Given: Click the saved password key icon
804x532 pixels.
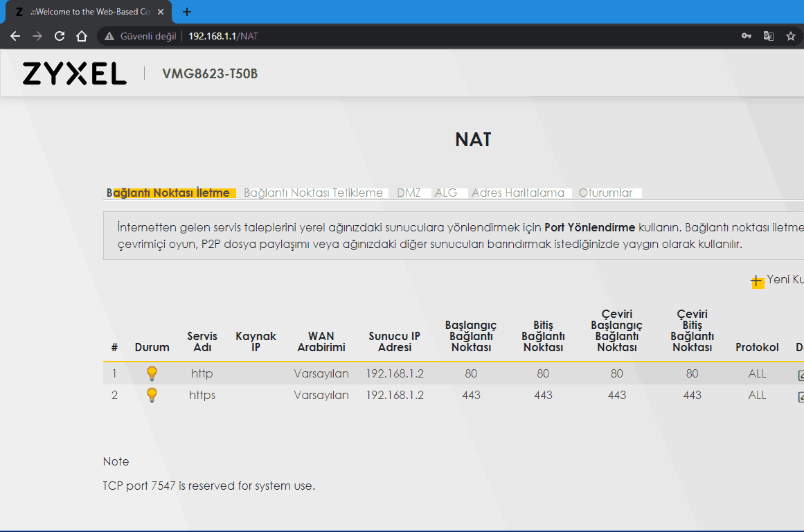Looking at the screenshot, I should [x=747, y=36].
